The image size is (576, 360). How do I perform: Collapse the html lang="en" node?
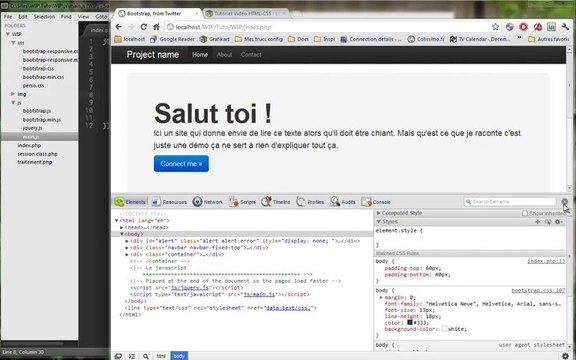116,220
